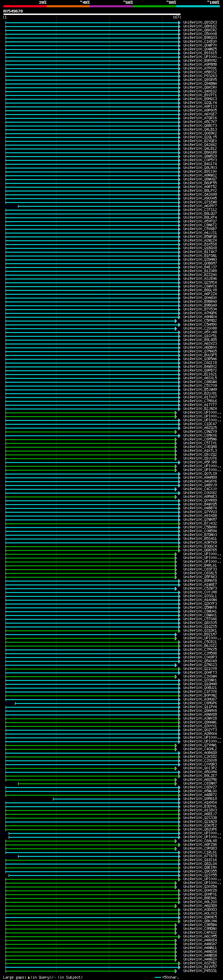The width and height of the screenshot is (223, 980).
Task: Click the short alignment bar of UniRef100_Q9M619
Action: click(x=117, y=799)
